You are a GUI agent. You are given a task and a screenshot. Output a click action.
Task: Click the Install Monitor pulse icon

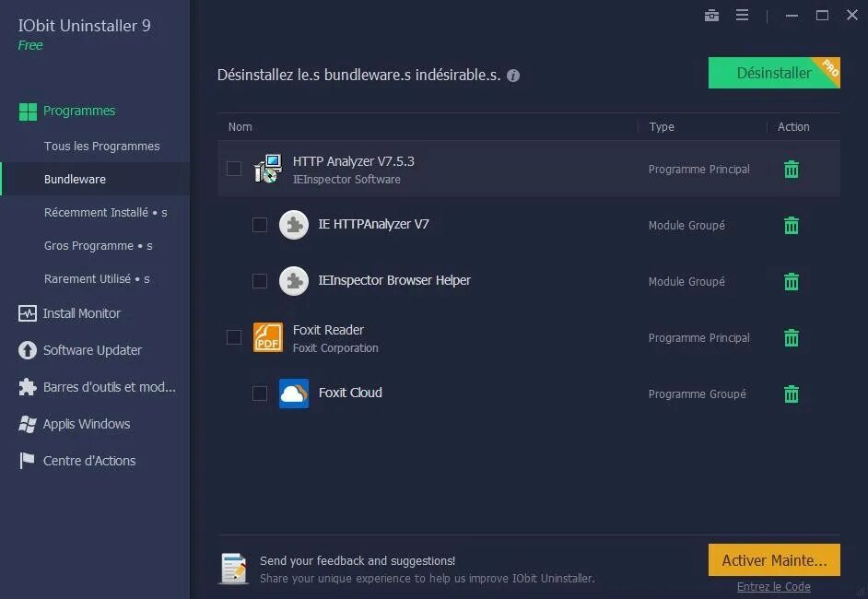click(x=27, y=313)
